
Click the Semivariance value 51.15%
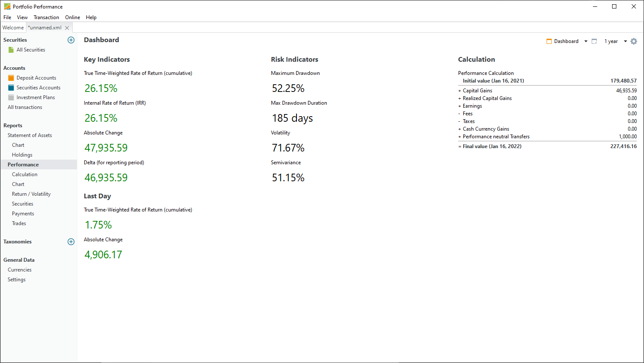(288, 177)
